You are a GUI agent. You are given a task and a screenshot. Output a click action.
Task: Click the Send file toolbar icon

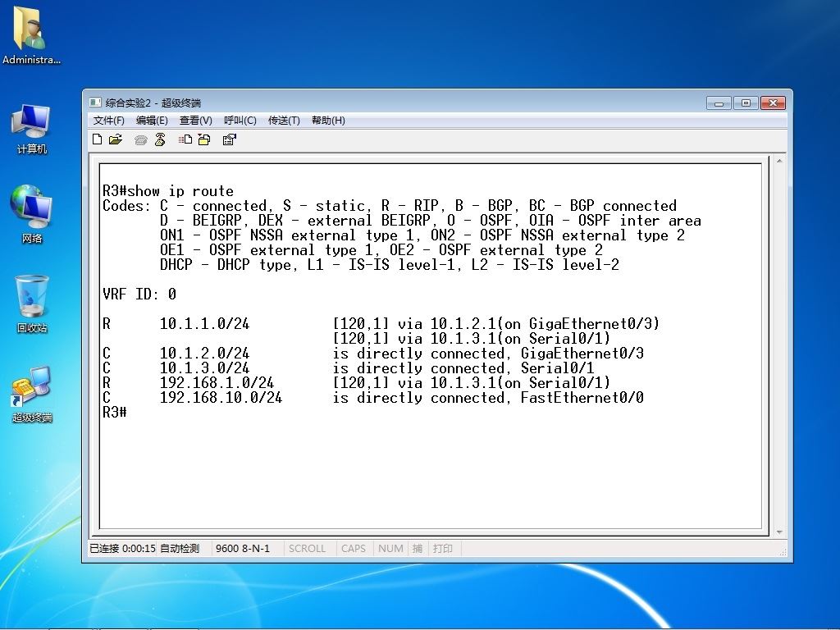185,139
